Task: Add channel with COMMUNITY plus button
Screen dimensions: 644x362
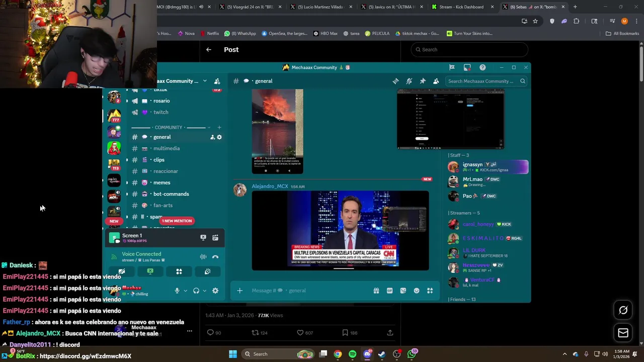Action: tap(219, 127)
